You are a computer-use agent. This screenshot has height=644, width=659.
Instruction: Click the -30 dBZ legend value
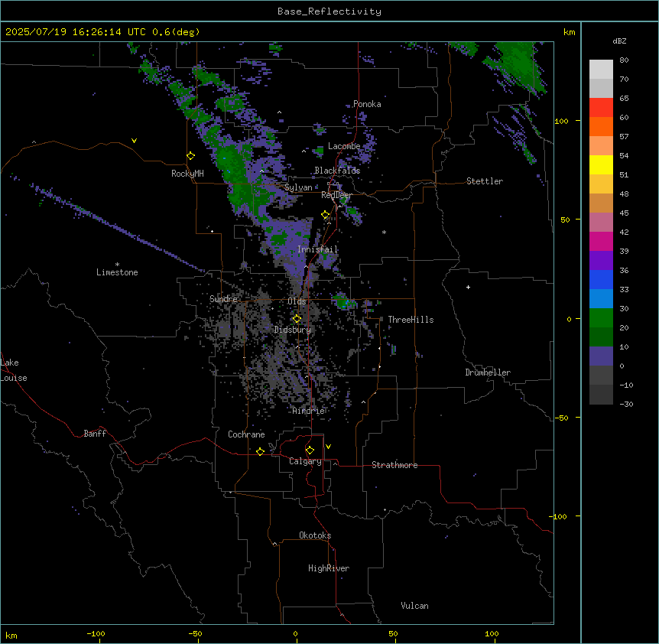626,404
